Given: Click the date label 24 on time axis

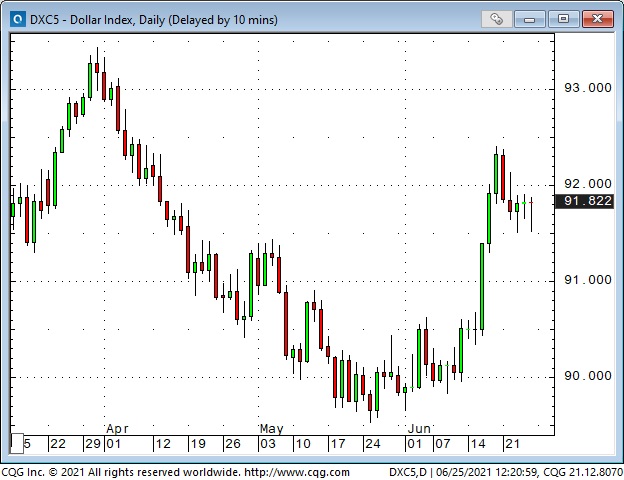Looking at the screenshot, I should [x=372, y=443].
